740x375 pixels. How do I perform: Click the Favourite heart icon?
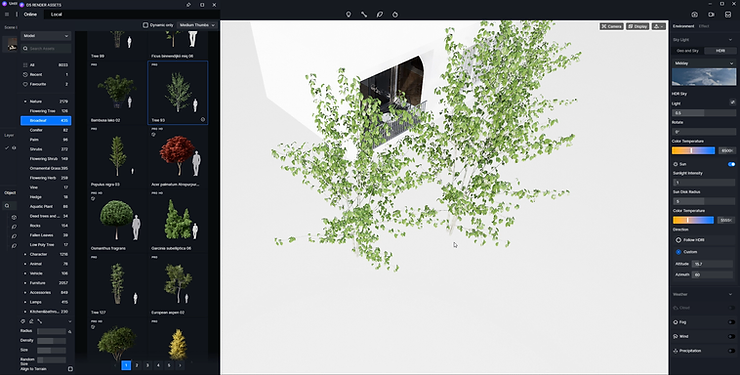point(25,84)
